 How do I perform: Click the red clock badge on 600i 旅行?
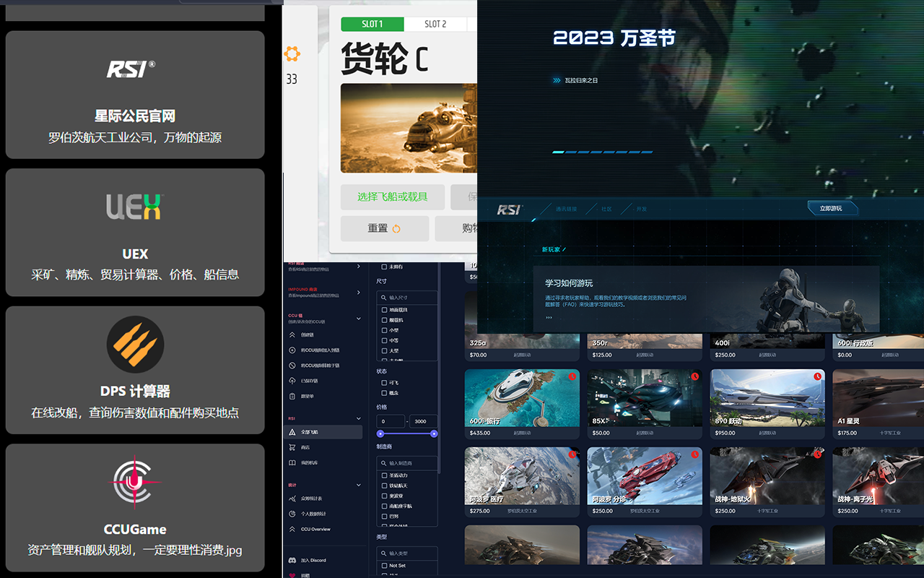point(572,376)
